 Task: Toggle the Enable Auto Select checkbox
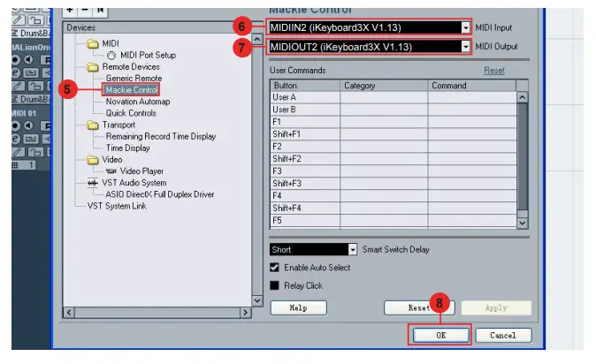pos(274,268)
